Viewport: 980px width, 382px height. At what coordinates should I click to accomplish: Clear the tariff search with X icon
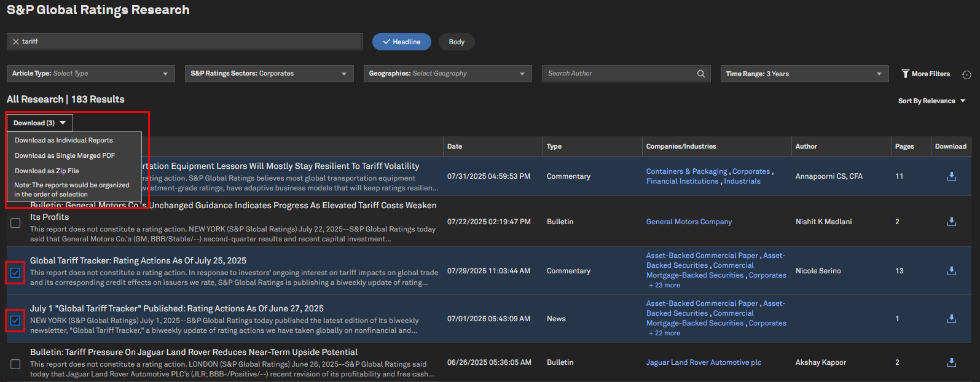point(16,42)
